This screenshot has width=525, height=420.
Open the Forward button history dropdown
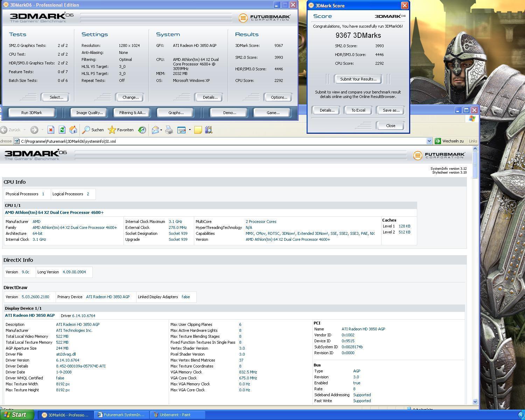point(42,130)
